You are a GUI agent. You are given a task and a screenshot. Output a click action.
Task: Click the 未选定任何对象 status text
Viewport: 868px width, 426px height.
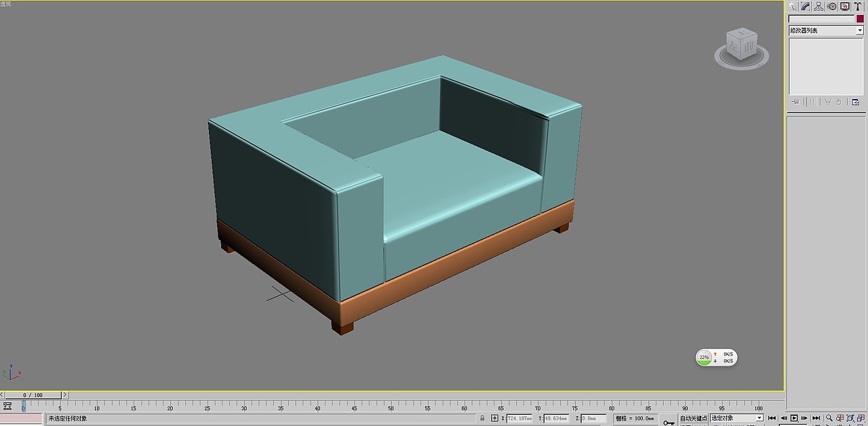tap(67, 419)
